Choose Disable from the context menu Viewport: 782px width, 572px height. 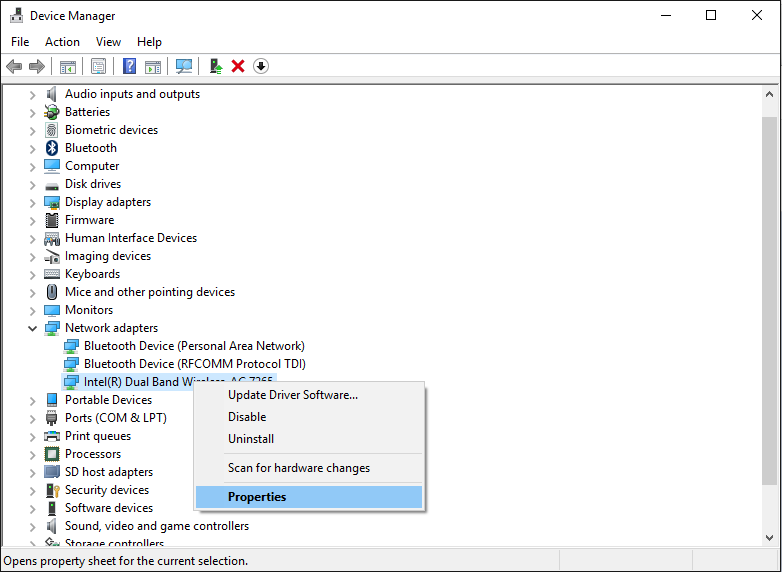tap(247, 417)
